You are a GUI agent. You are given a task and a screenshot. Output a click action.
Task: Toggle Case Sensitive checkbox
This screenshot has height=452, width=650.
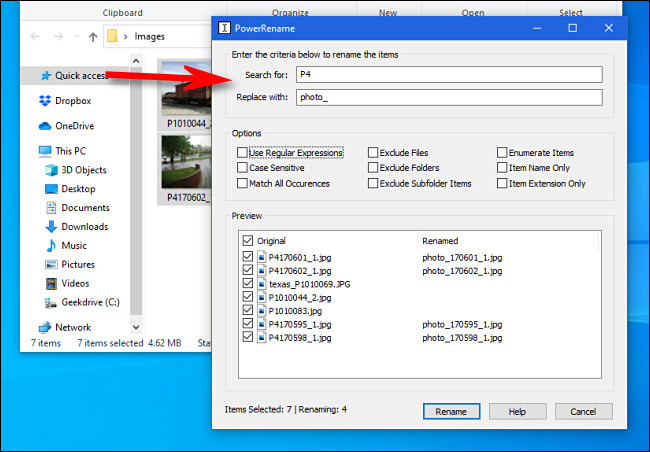tap(243, 168)
